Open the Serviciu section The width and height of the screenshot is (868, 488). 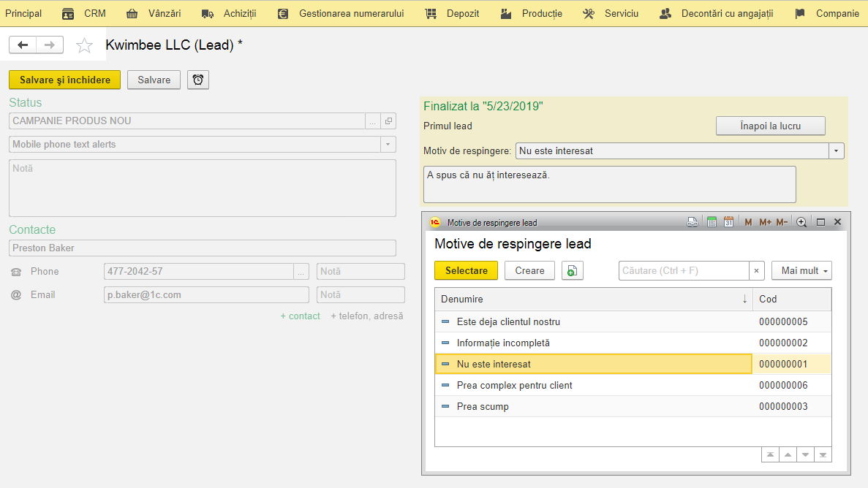610,13
